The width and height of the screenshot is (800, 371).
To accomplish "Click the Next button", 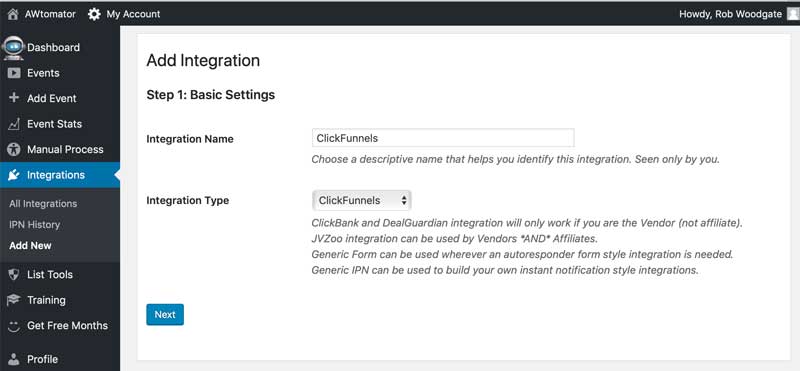I will point(165,314).
